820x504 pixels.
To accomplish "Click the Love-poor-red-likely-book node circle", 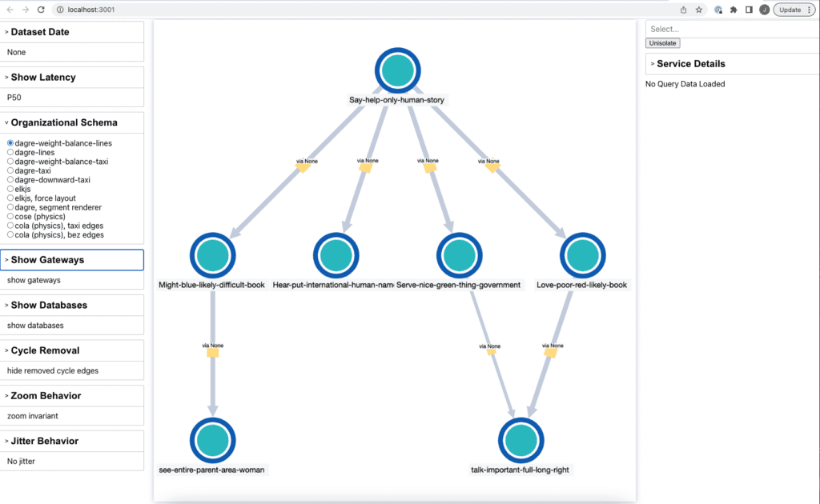I will tap(582, 255).
